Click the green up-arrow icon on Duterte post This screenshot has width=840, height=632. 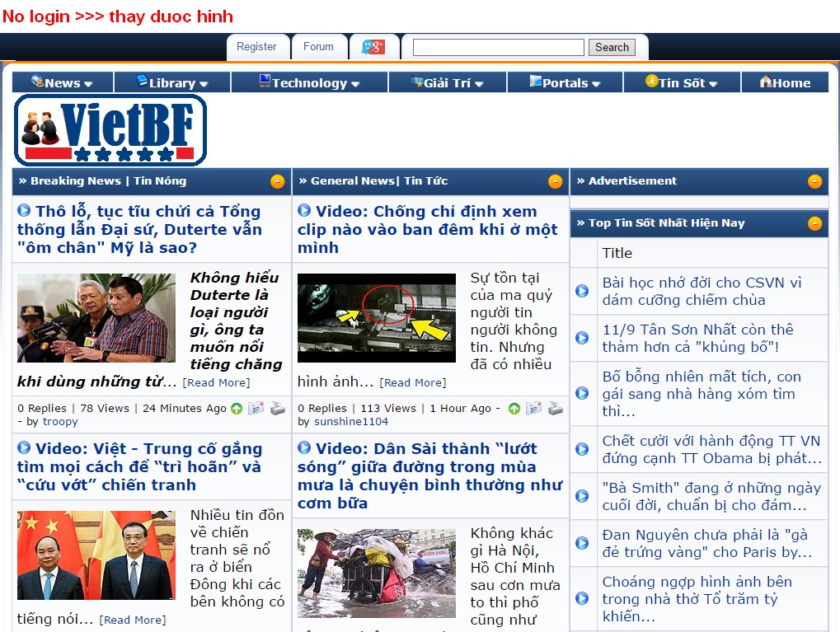pyautogui.click(x=237, y=408)
